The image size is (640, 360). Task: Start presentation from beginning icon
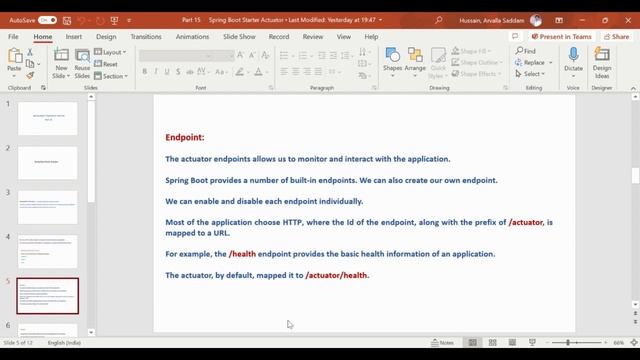pos(114,20)
